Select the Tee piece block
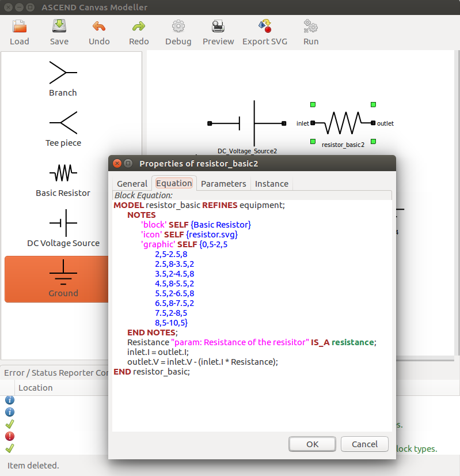Viewport: 460px width, 476px height. click(63, 129)
